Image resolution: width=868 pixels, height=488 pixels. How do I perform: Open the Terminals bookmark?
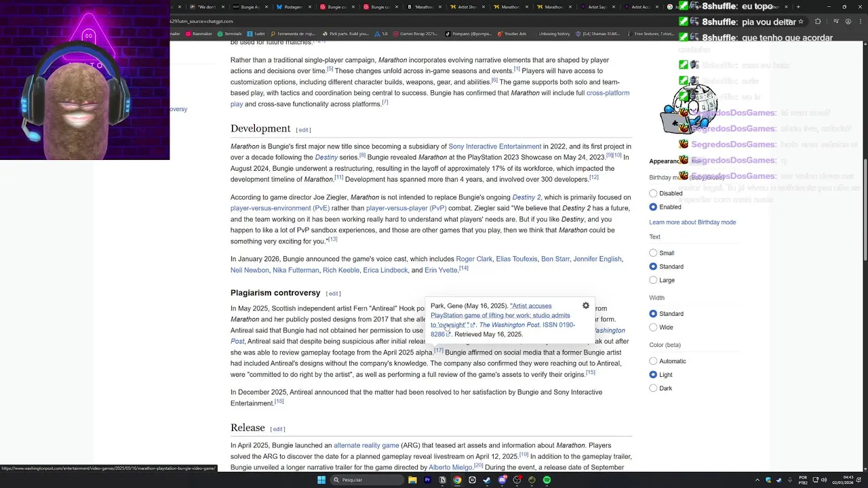coord(229,33)
